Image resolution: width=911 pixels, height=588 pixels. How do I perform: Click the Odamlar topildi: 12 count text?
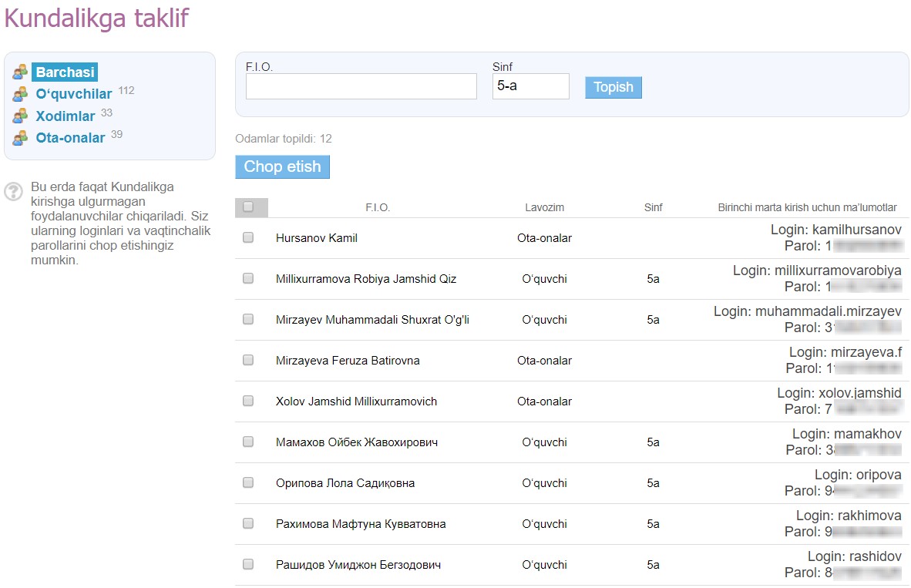pyautogui.click(x=284, y=139)
